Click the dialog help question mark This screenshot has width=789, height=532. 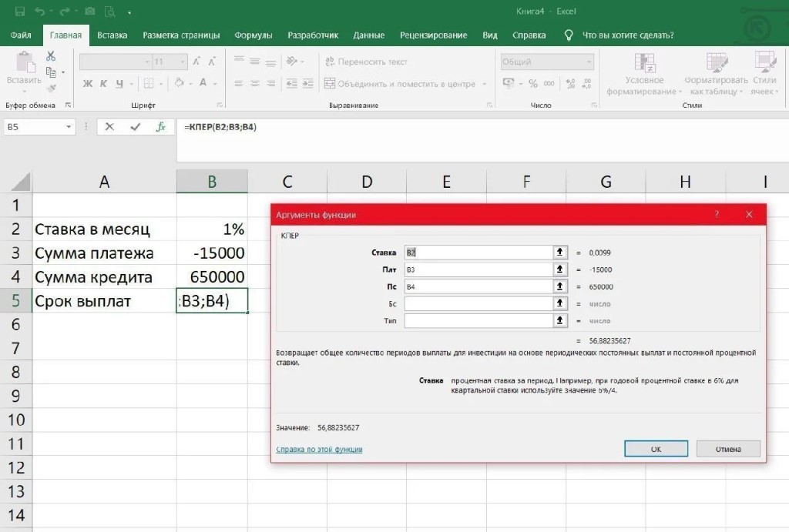click(x=717, y=215)
